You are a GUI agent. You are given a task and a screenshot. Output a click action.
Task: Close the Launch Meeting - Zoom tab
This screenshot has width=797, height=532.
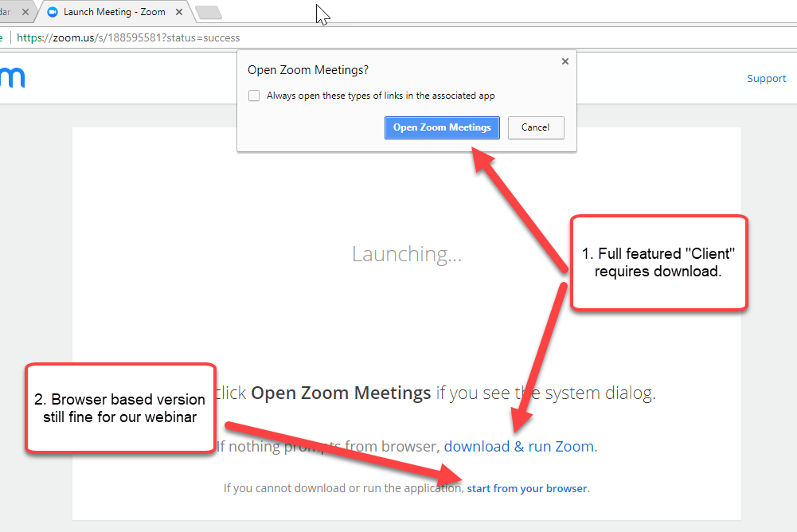[179, 12]
